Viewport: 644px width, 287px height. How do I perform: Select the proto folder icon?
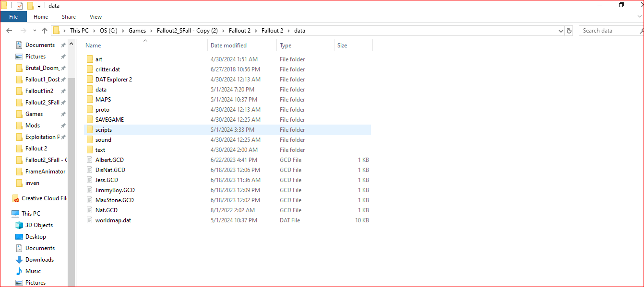pyautogui.click(x=90, y=110)
